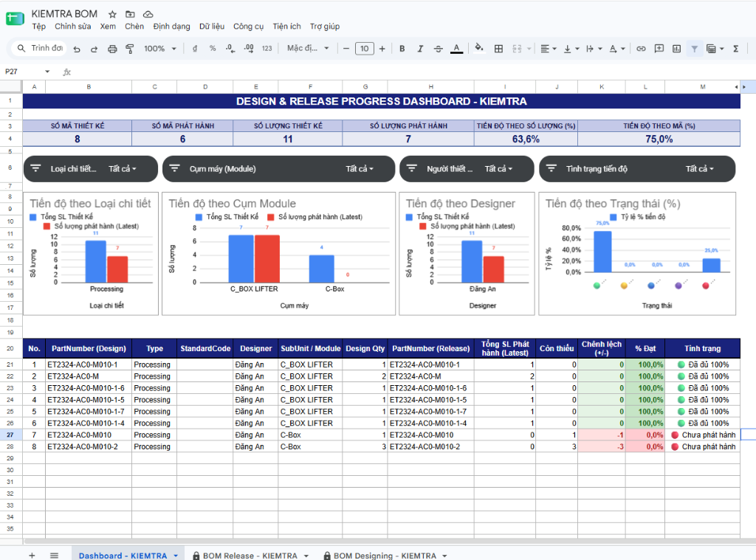756x560 pixels.
Task: Click the move to folder icon
Action: (130, 14)
